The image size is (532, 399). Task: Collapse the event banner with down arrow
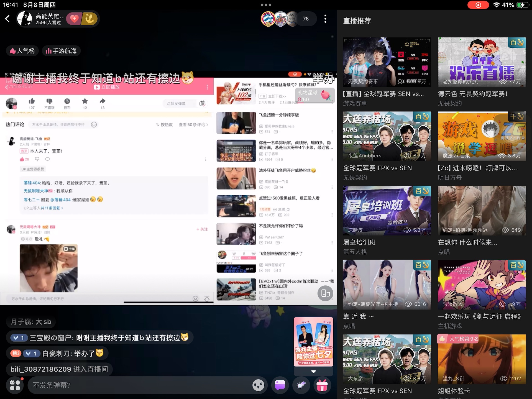[x=313, y=371]
